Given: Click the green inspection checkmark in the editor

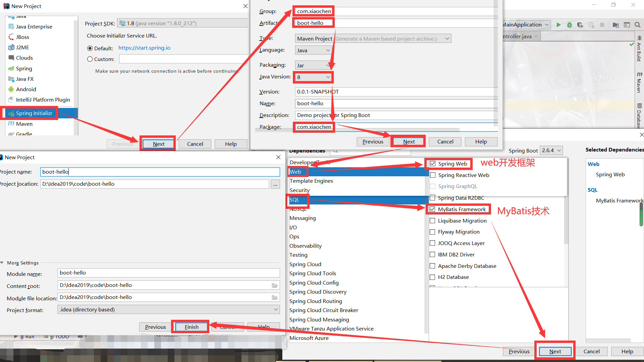Looking at the screenshot, I should (632, 44).
